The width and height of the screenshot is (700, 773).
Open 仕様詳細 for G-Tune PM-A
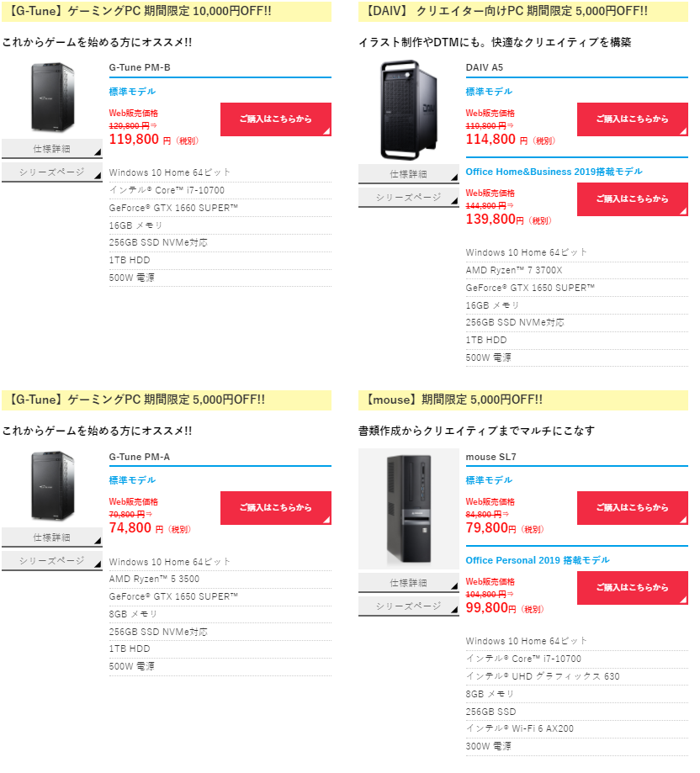tap(52, 537)
